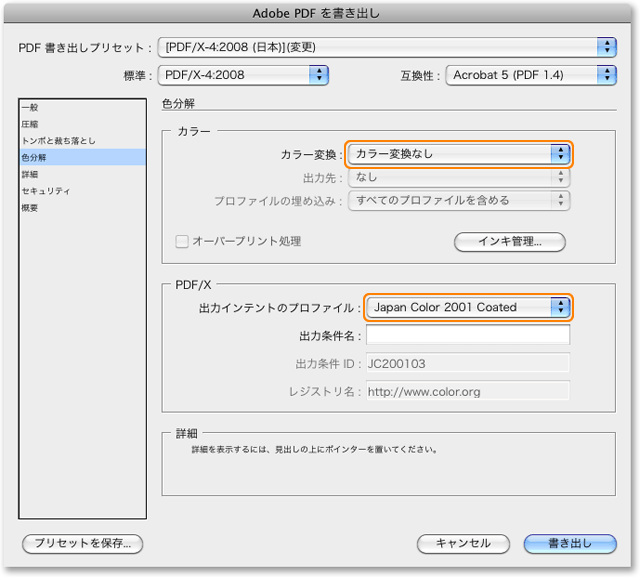
Task: Open the PDF書き出しプリセット dropdown
Action: [388, 47]
